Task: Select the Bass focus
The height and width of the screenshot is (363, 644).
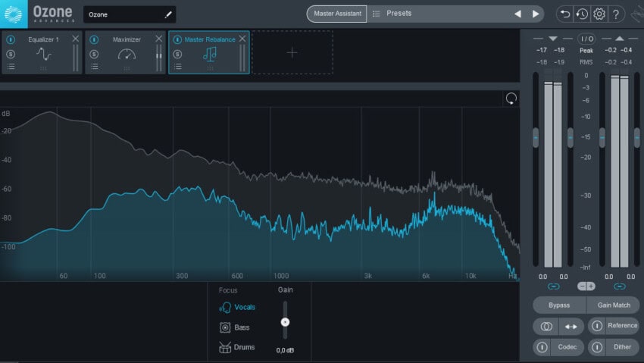Action: coord(235,327)
